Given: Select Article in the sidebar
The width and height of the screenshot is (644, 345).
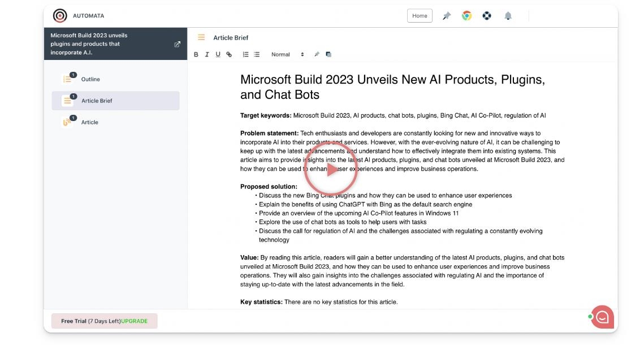Looking at the screenshot, I should [115, 122].
